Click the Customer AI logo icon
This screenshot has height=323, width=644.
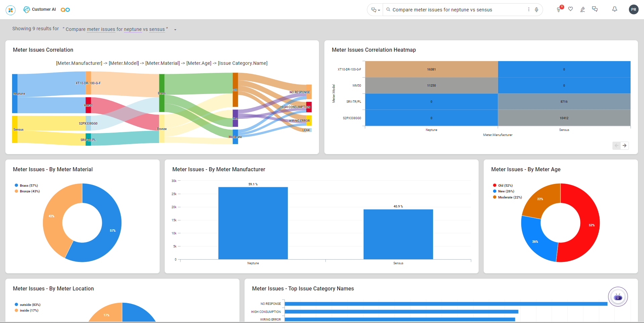26,10
